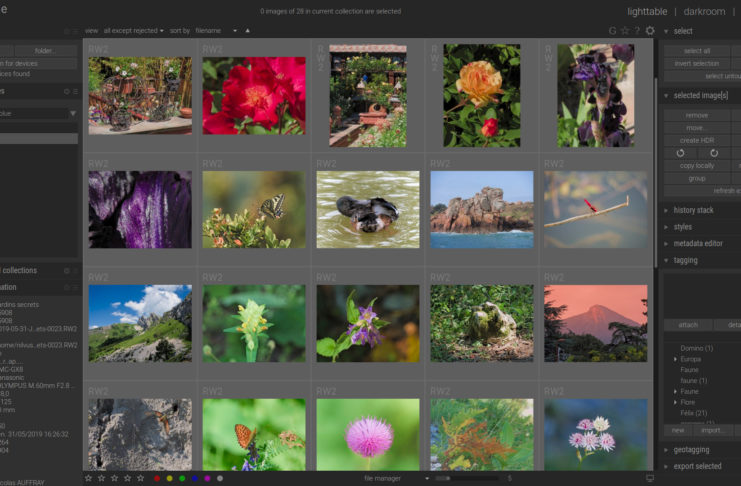Expand the history stack panel
Screen dimensions: 741x486
(691, 210)
